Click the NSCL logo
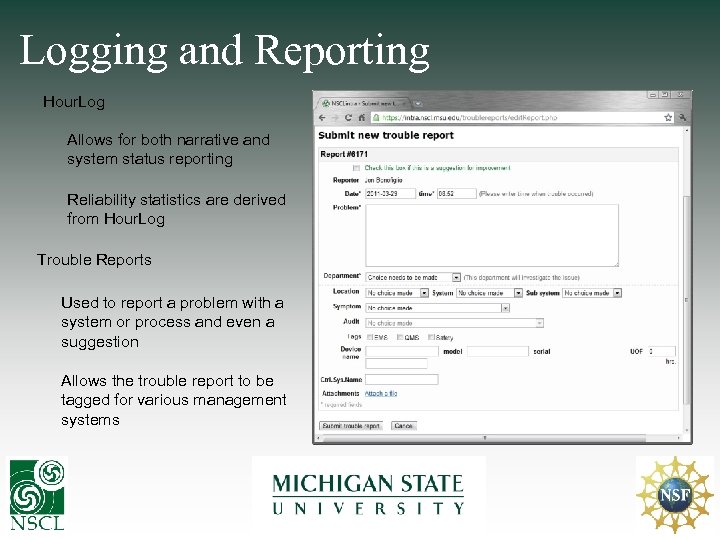The width and height of the screenshot is (720, 540). pyautogui.click(x=37, y=494)
